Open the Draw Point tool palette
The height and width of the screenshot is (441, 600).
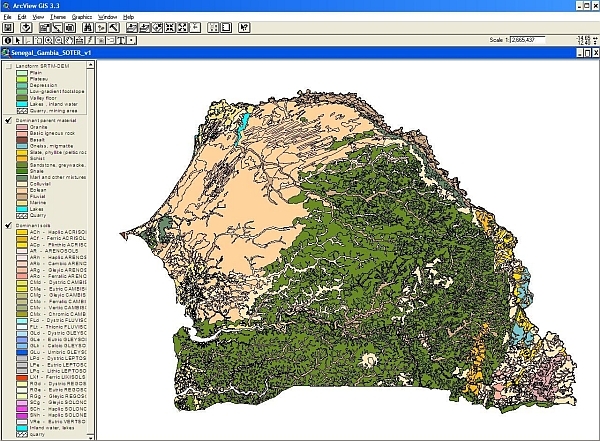tap(132, 41)
